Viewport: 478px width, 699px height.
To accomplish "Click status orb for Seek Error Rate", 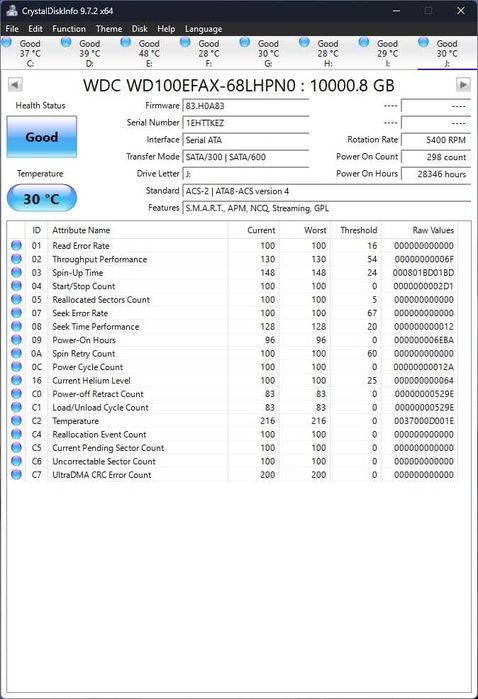I will tap(16, 312).
